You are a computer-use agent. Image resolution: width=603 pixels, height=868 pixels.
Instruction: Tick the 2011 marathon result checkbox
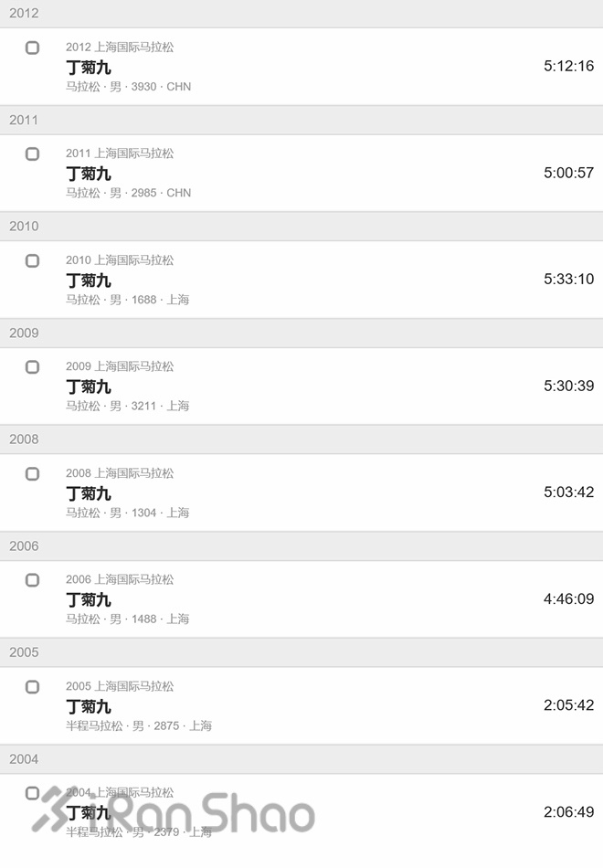click(33, 154)
